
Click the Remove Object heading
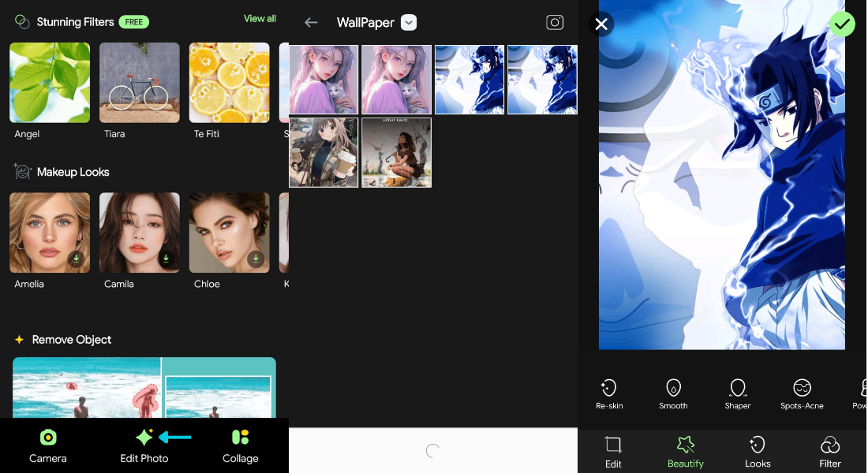pos(71,340)
